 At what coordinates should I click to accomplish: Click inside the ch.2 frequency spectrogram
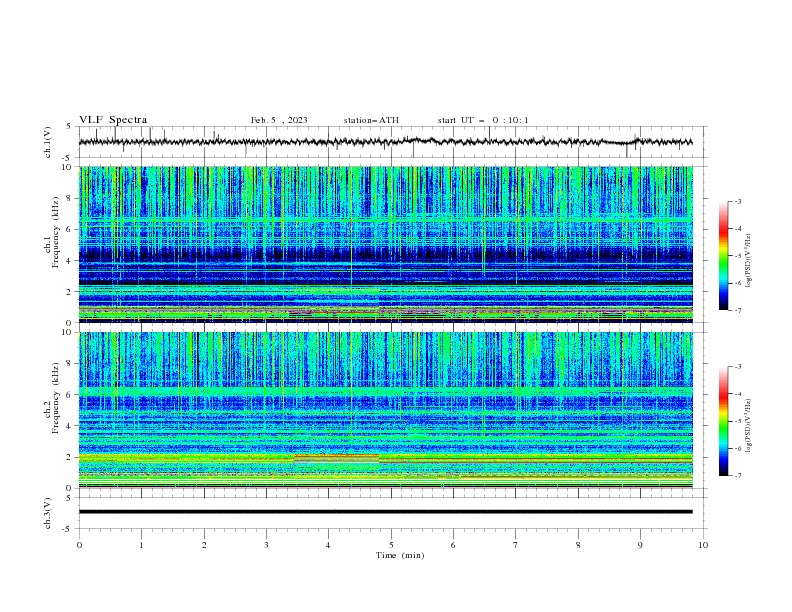click(385, 410)
